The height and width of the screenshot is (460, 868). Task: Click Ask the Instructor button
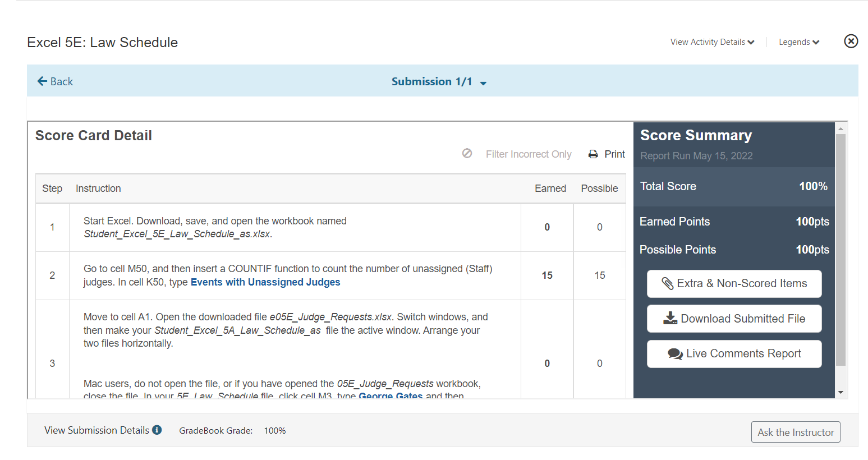(x=796, y=432)
